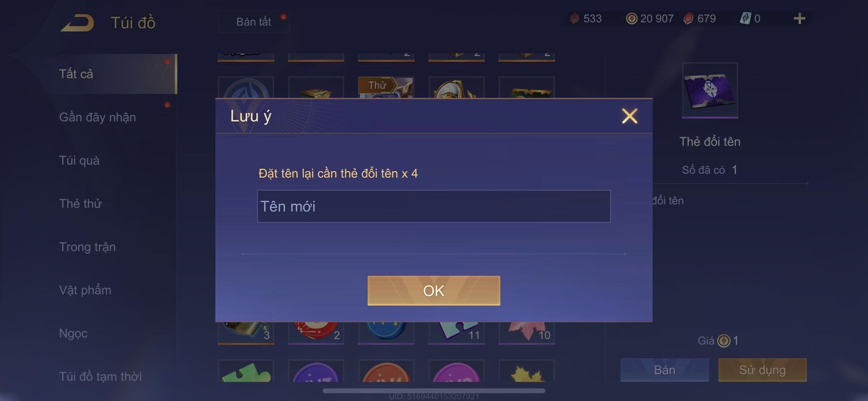Screen dimensions: 868x401
Task: Select the puzzle piece item with count 11
Action: point(456,332)
